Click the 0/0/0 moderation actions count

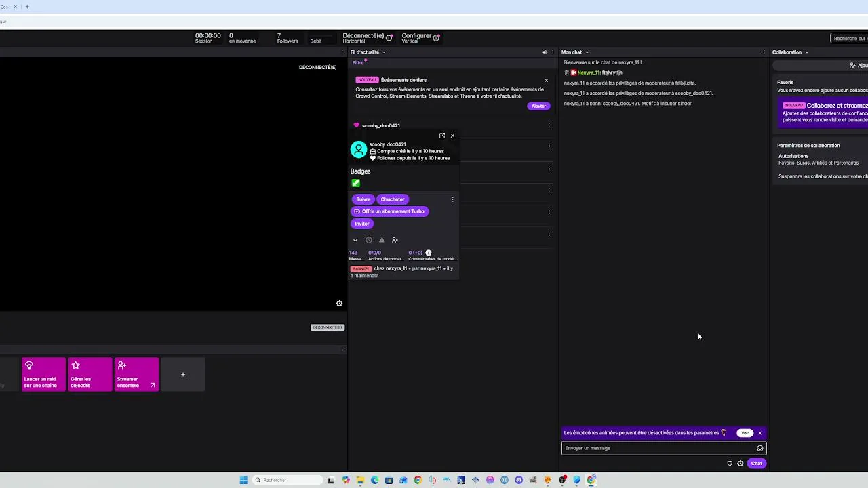374,253
